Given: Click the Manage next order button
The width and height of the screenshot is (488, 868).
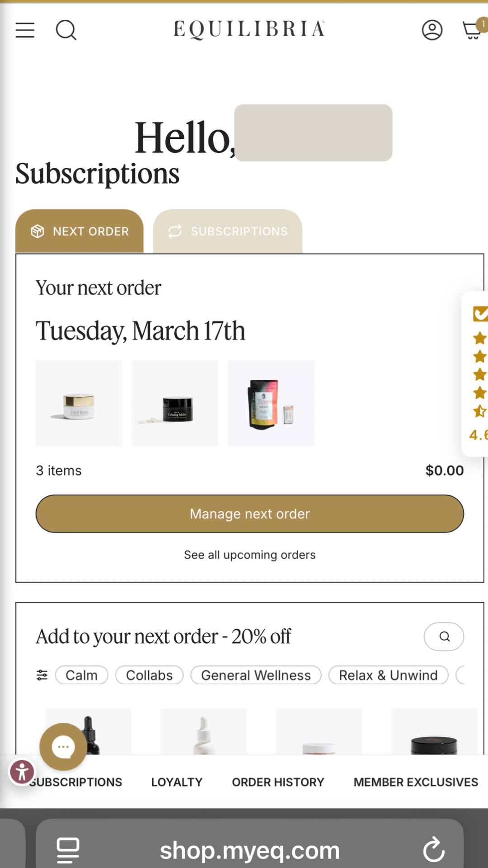Looking at the screenshot, I should [250, 514].
